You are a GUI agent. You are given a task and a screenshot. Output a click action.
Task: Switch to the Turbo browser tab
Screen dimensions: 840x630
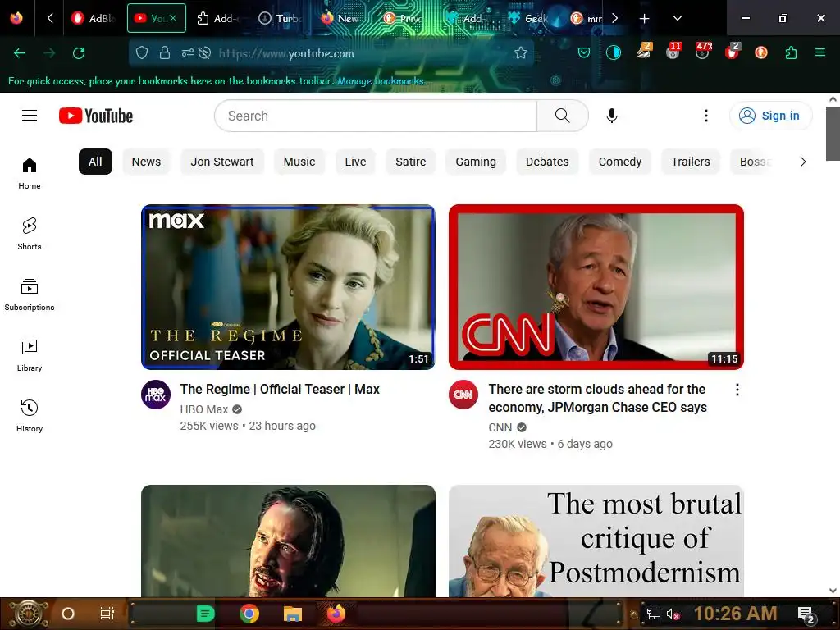[x=281, y=18]
